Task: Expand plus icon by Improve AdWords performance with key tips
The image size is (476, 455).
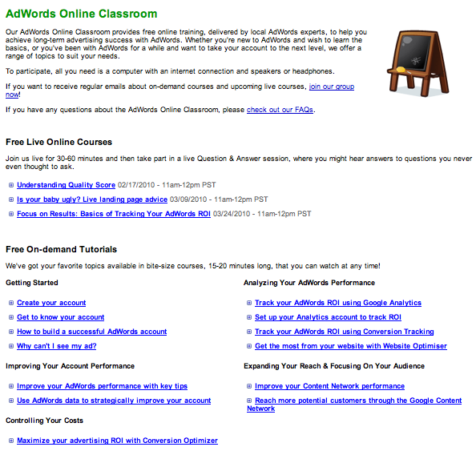Action: pos(11,386)
